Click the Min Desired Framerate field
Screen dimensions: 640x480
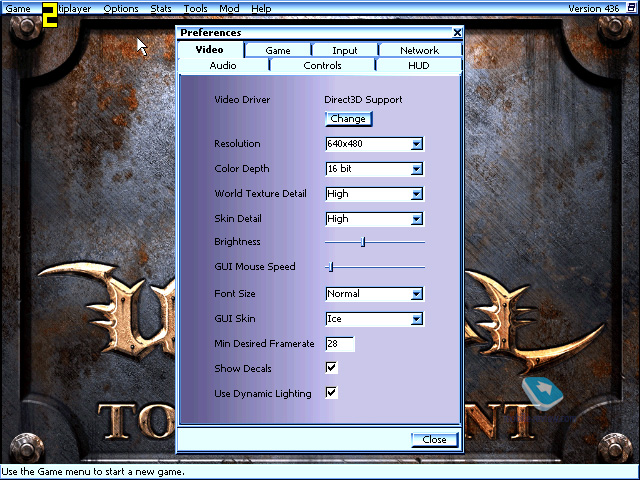click(340, 344)
